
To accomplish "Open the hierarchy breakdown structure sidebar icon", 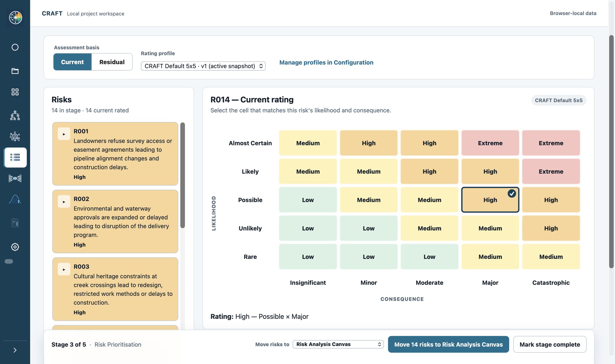I will point(15,115).
